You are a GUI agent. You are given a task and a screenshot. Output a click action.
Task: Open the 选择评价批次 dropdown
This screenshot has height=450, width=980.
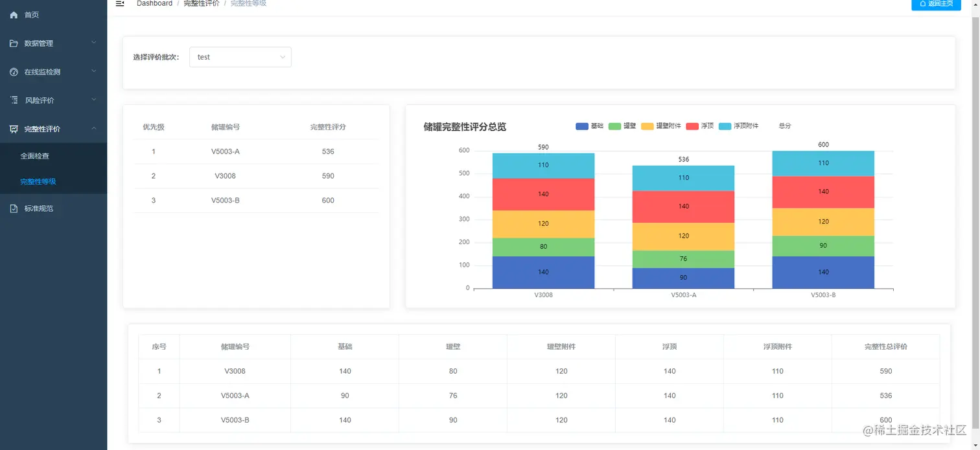pos(240,57)
